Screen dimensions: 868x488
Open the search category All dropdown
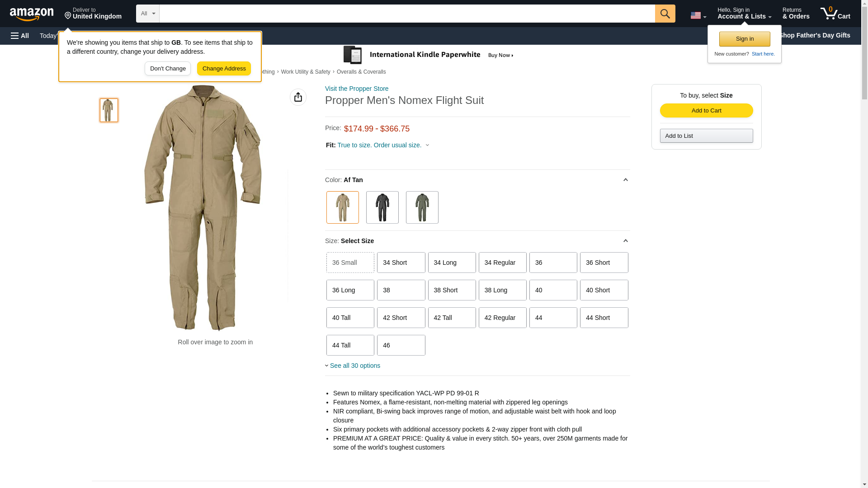coord(147,14)
